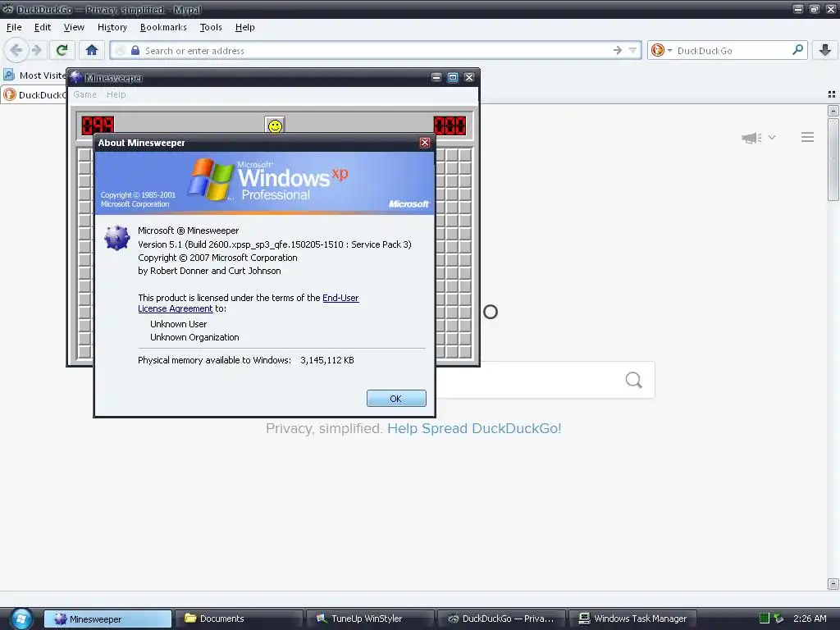
Task: Open the Bookmarks menu in Mypal
Action: click(163, 27)
